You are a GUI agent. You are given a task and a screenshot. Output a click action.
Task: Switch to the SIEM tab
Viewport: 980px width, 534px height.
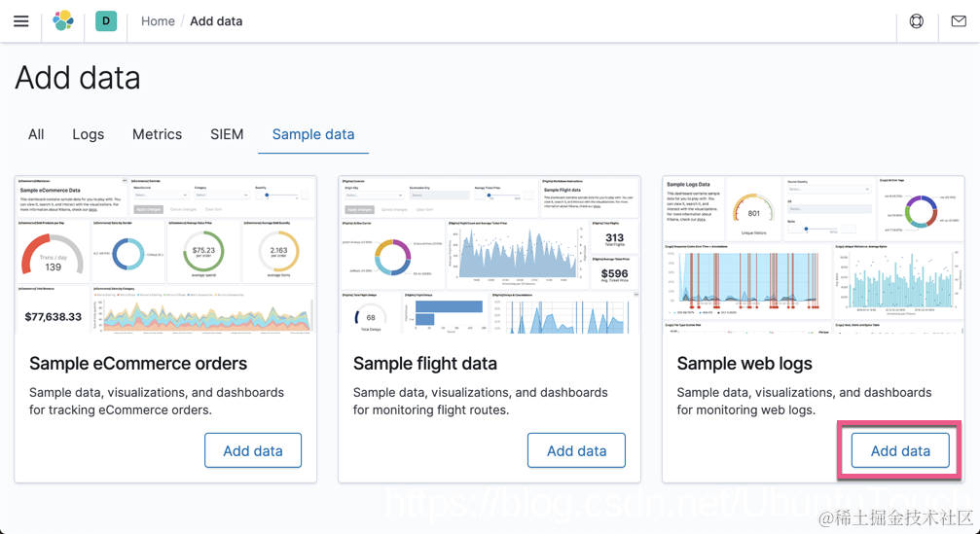(x=227, y=134)
